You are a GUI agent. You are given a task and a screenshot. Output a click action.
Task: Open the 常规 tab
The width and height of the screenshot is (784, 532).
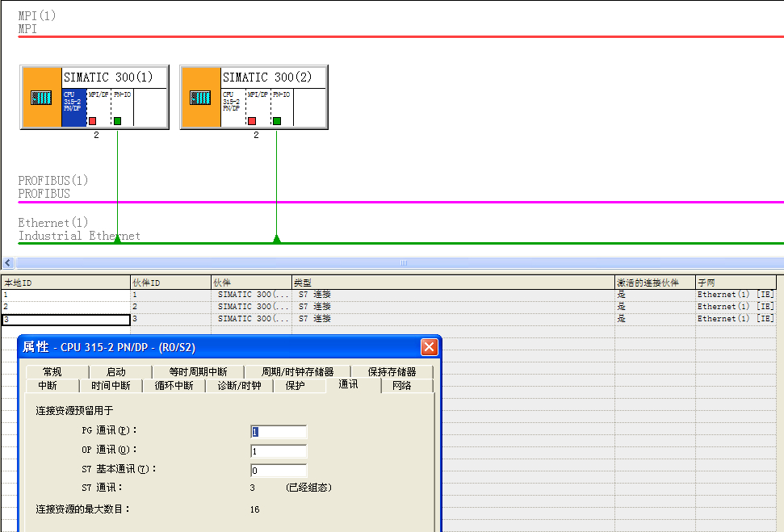[52, 372]
